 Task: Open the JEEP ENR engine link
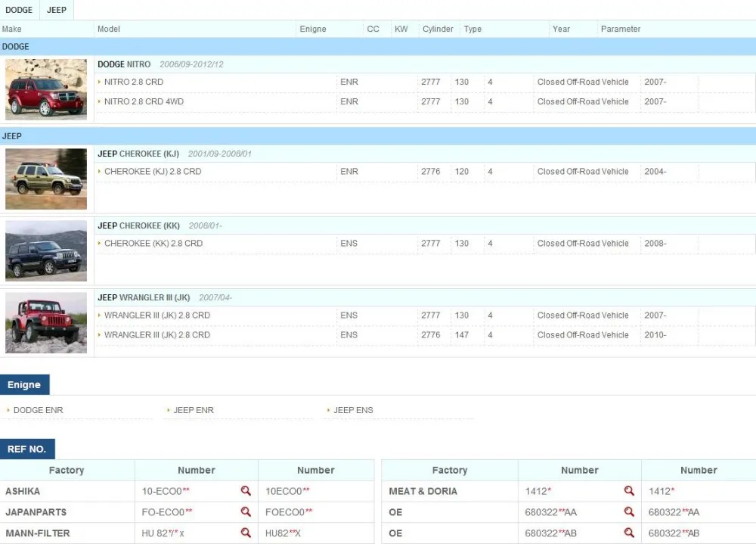click(194, 410)
